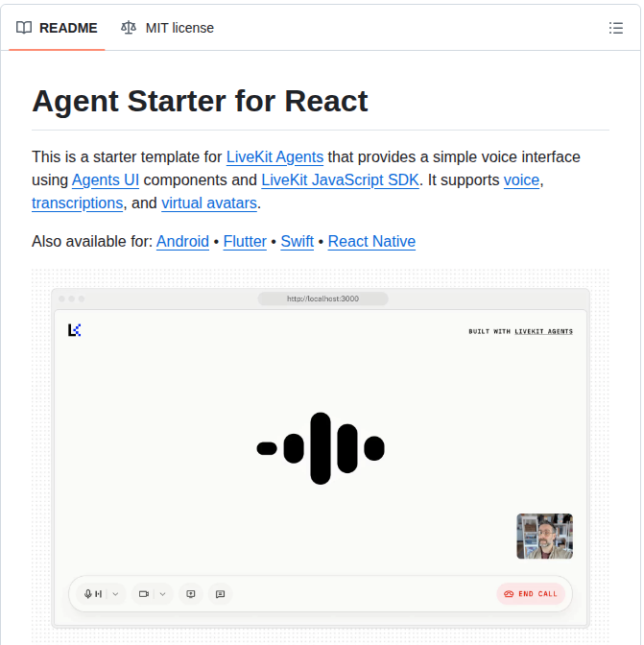Open the README tab
Screen dimensions: 644x645
click(x=57, y=28)
